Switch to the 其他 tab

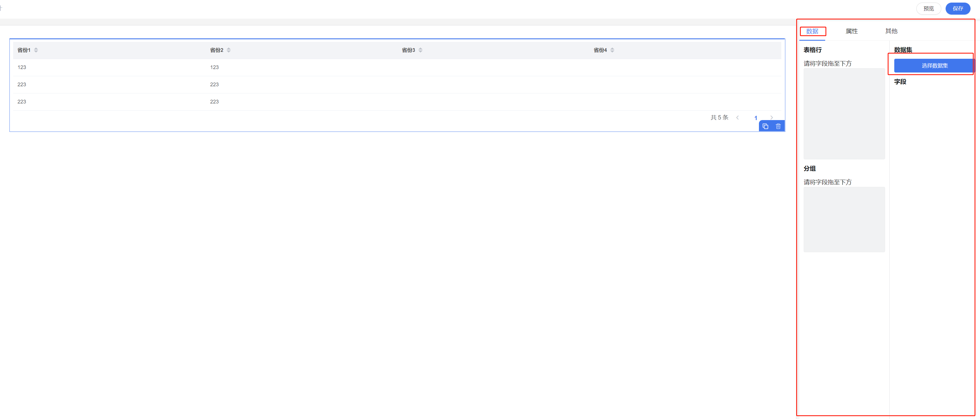(891, 31)
